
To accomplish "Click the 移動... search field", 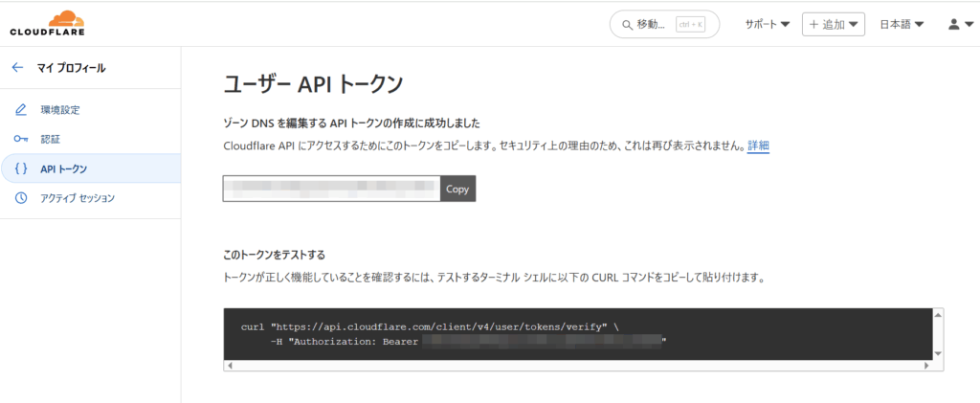I will 664,24.
